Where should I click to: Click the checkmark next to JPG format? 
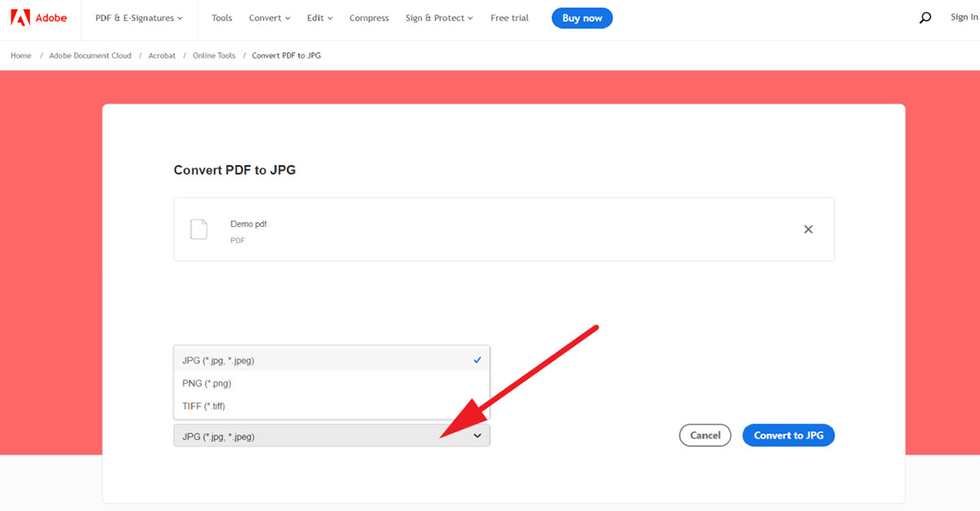click(478, 359)
